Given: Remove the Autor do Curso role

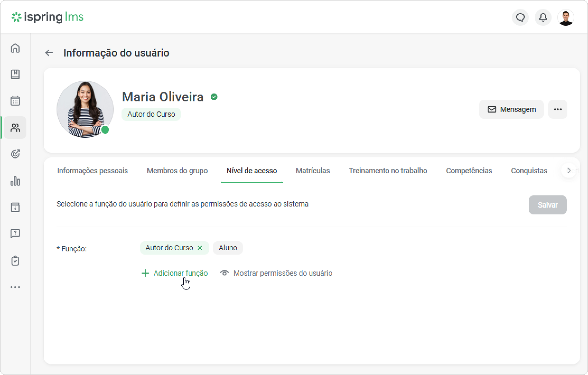Looking at the screenshot, I should coord(200,248).
